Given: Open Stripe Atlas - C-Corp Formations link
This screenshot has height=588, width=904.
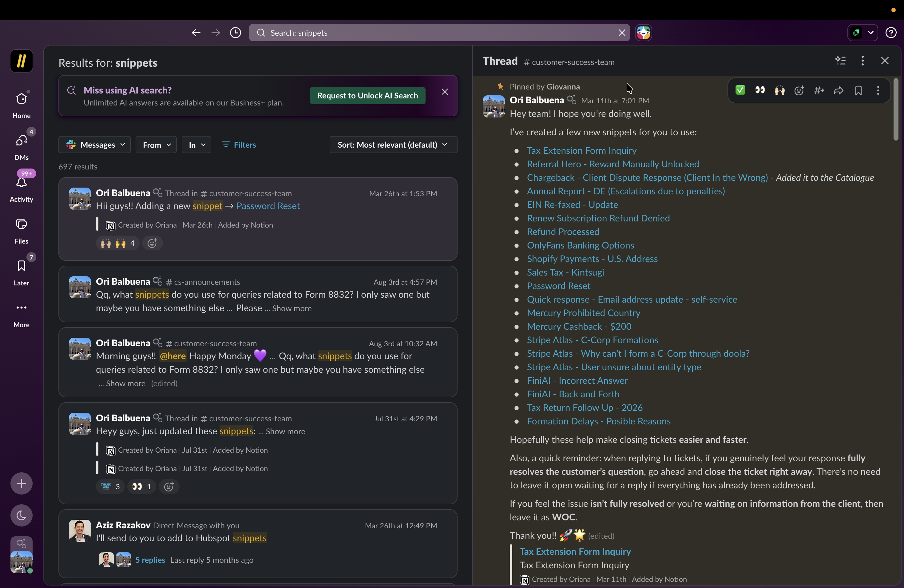Looking at the screenshot, I should (x=592, y=340).
